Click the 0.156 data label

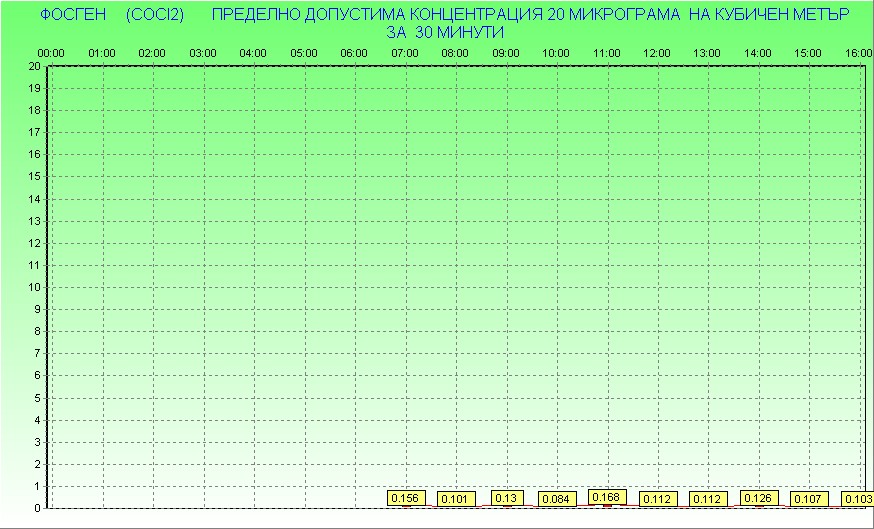(x=405, y=498)
